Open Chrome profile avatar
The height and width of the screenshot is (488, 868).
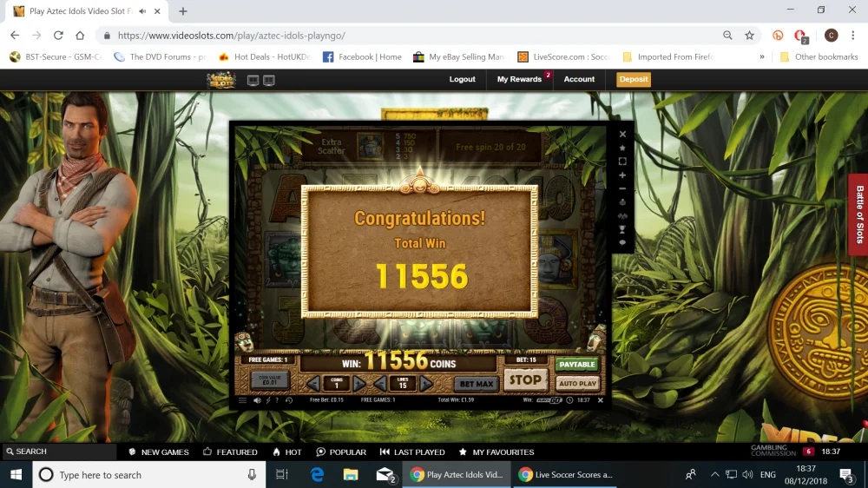point(831,36)
